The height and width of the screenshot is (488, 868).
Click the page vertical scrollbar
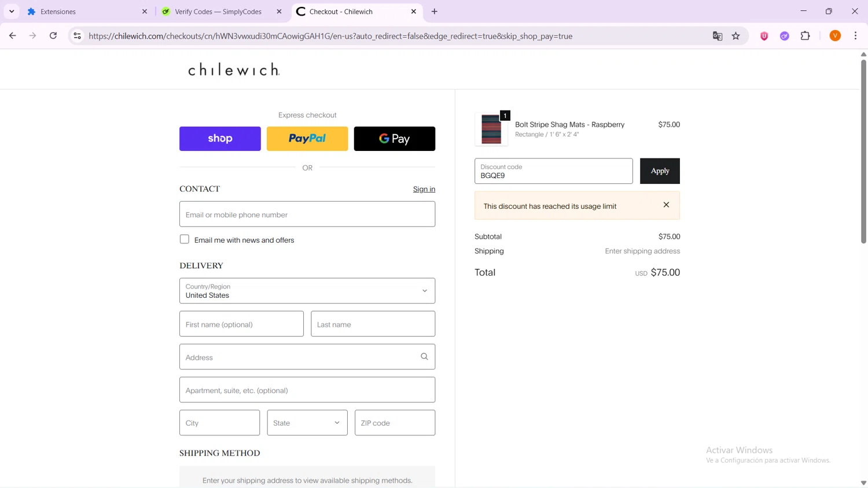click(x=863, y=151)
